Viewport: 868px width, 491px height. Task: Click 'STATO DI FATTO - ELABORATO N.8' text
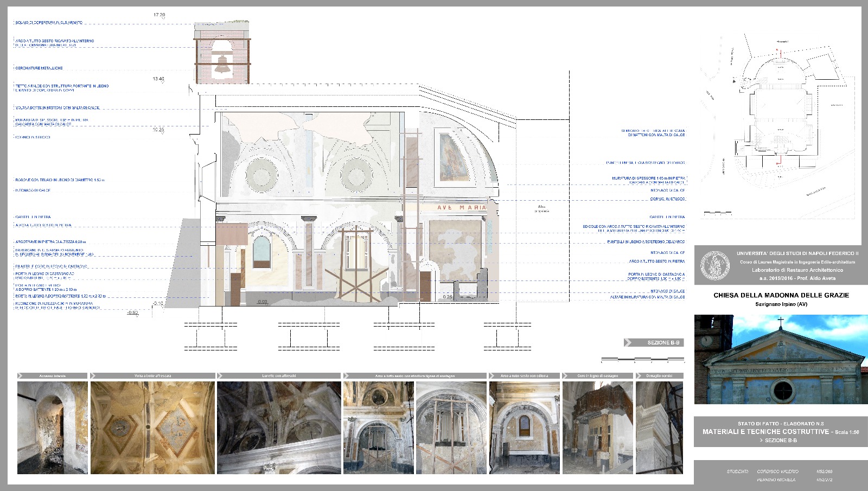tap(781, 424)
